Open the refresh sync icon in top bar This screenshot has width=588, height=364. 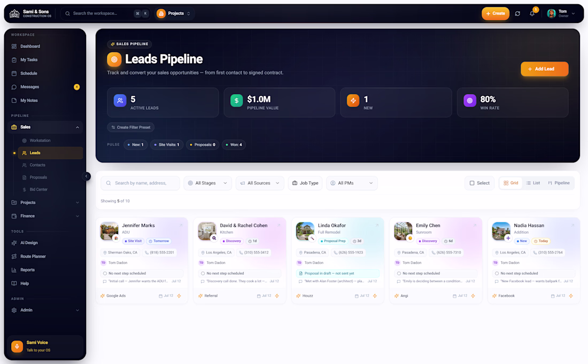(517, 13)
